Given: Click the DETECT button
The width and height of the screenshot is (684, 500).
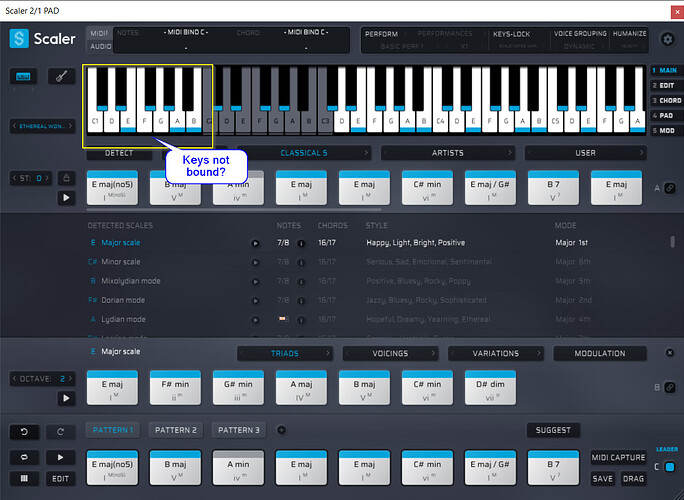Looking at the screenshot, I should (119, 153).
